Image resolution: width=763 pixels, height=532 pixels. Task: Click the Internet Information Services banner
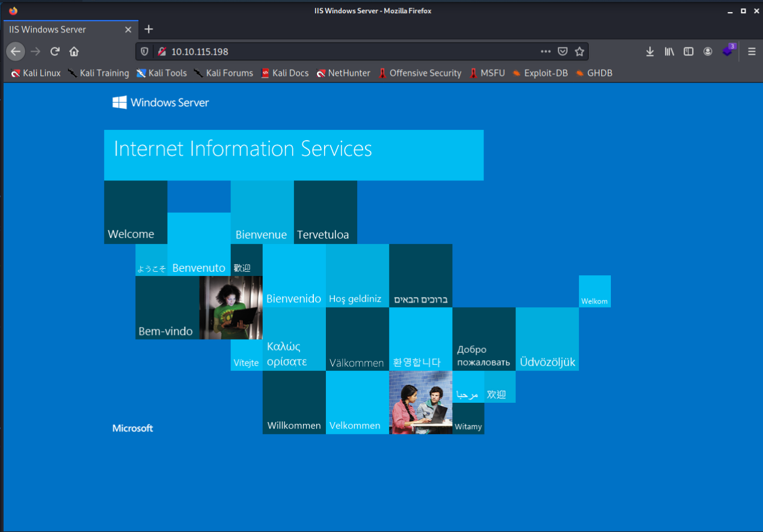(x=293, y=155)
